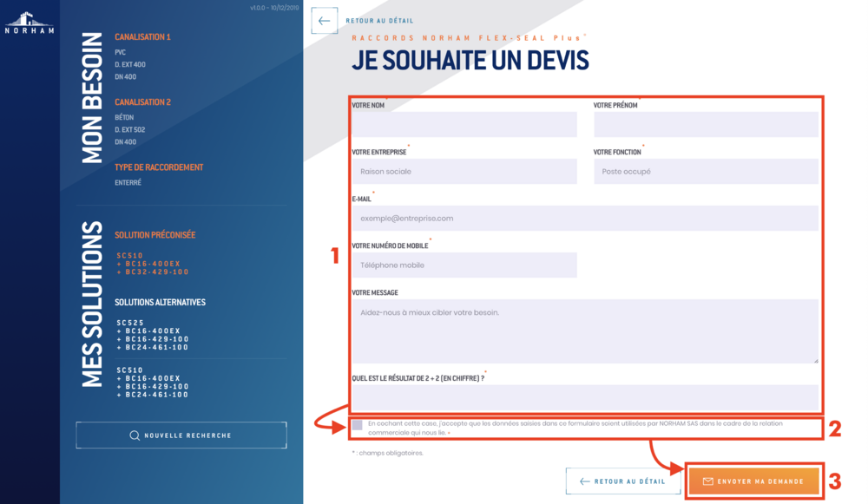Click CANALISATION 2 heading
868x504 pixels.
[x=143, y=102]
